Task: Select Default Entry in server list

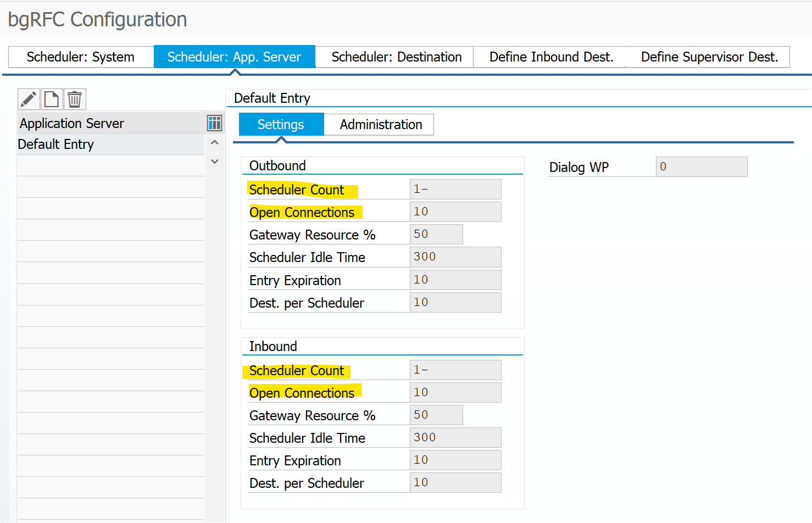Action: [56, 144]
